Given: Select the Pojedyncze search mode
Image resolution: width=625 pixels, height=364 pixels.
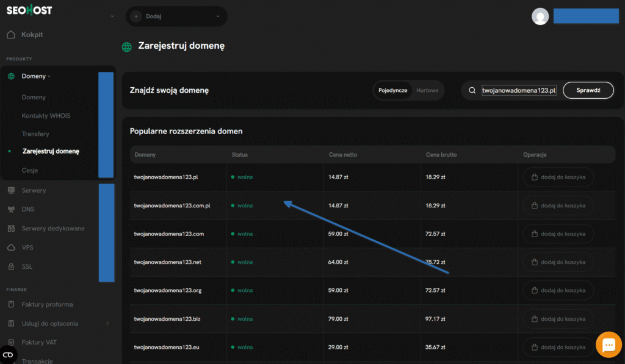Looking at the screenshot, I should coord(392,90).
